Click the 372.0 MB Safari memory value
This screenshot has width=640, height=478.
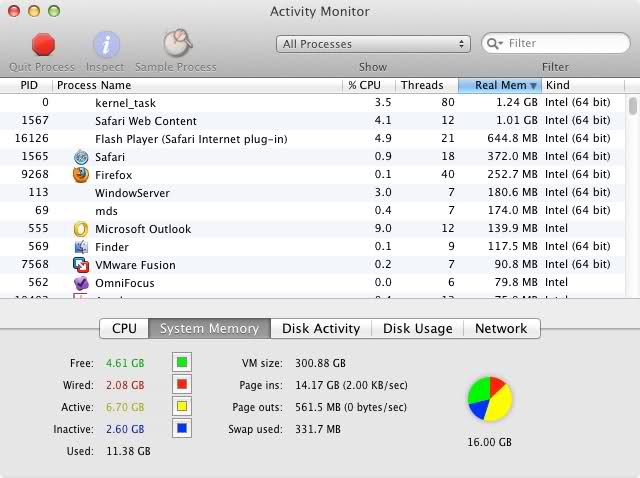point(512,156)
